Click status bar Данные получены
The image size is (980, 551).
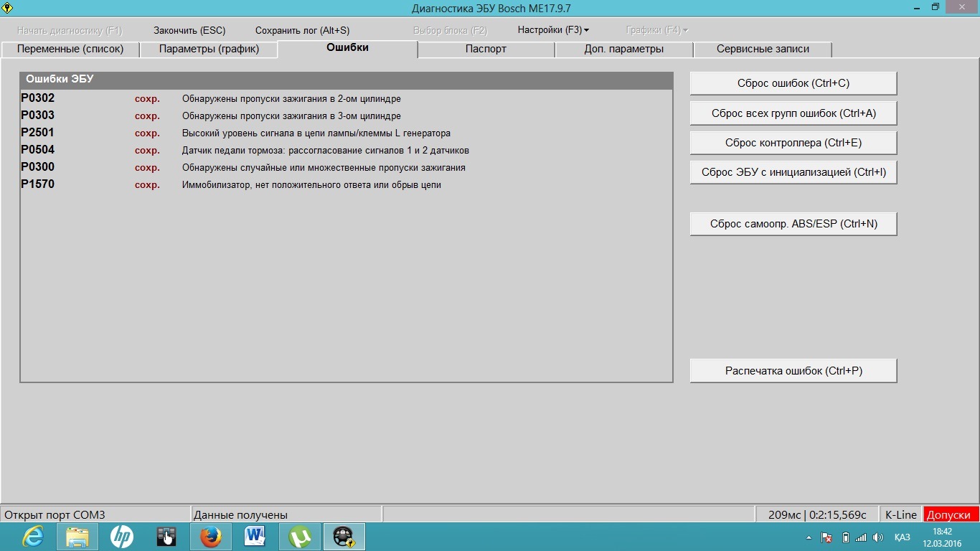point(286,514)
